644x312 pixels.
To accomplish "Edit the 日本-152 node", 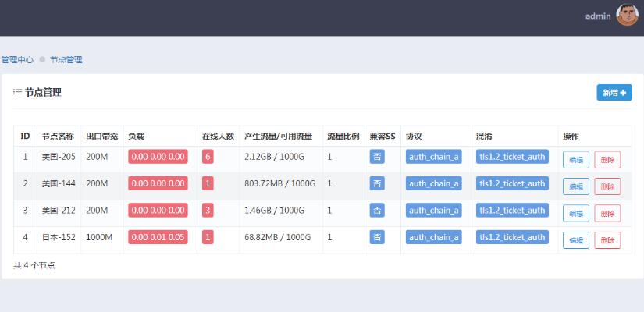I will click(x=576, y=240).
